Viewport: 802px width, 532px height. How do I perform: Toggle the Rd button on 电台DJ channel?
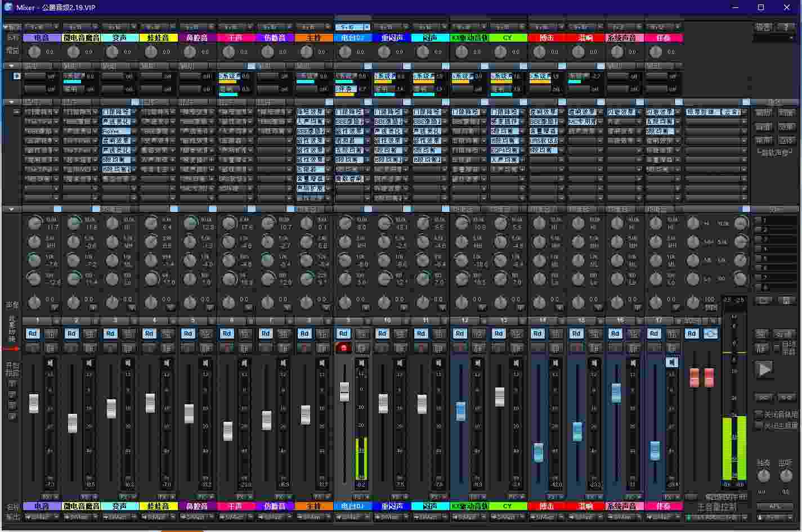click(x=343, y=333)
